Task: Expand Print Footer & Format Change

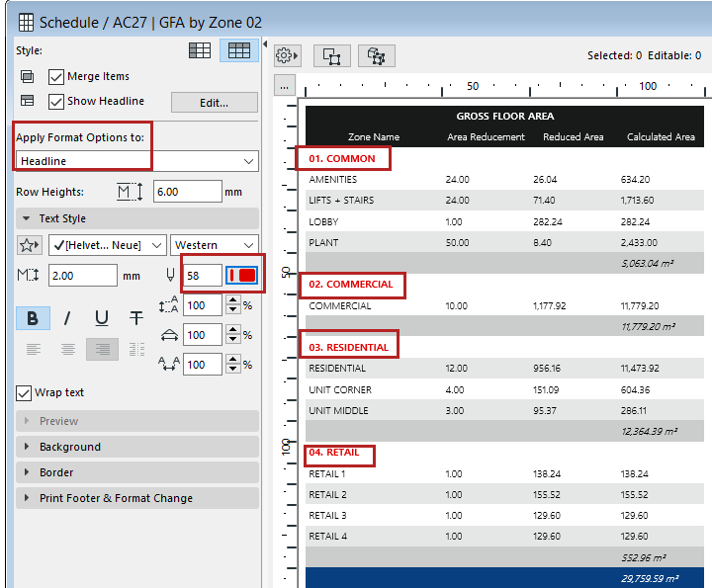Action: 137,498
